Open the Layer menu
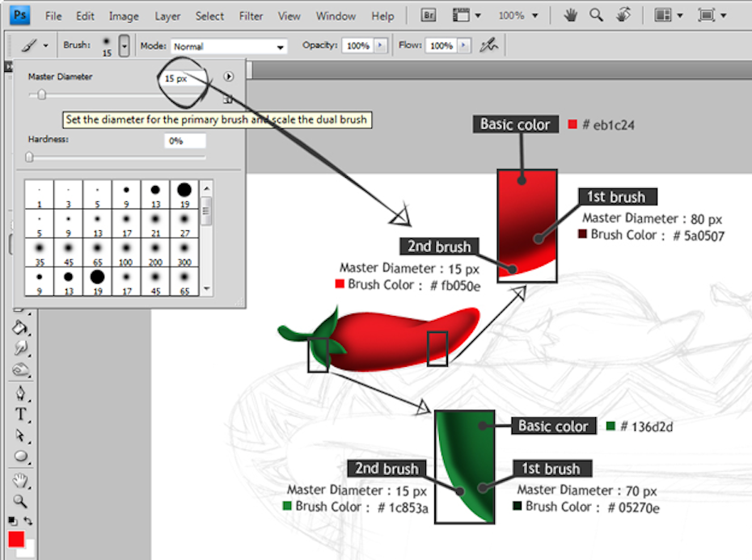 [167, 16]
